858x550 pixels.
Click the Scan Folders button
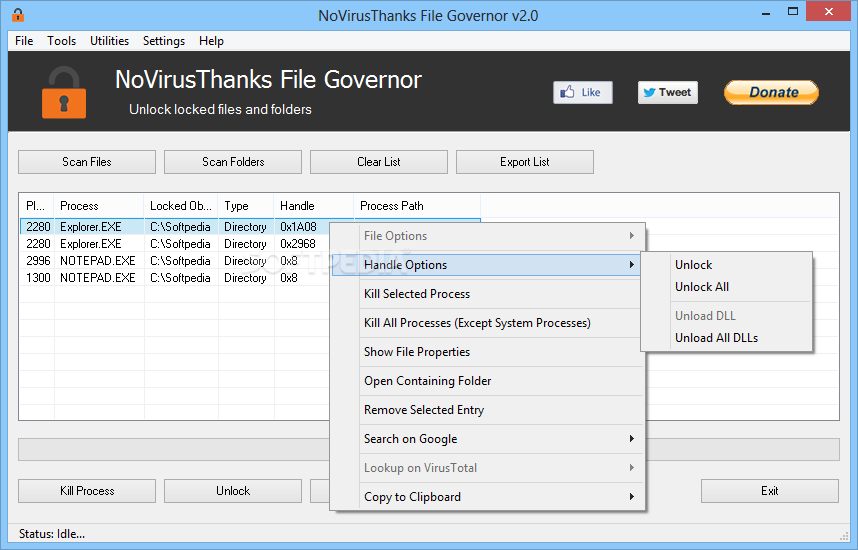(x=233, y=162)
